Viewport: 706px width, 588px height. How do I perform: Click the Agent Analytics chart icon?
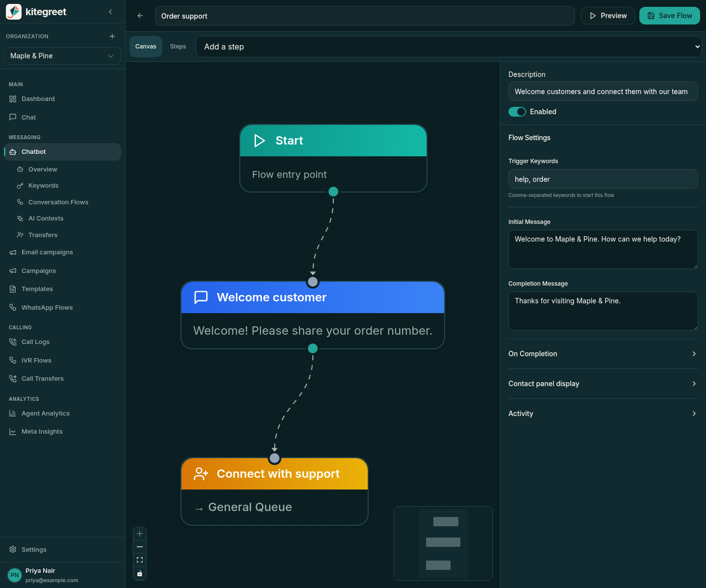point(13,414)
